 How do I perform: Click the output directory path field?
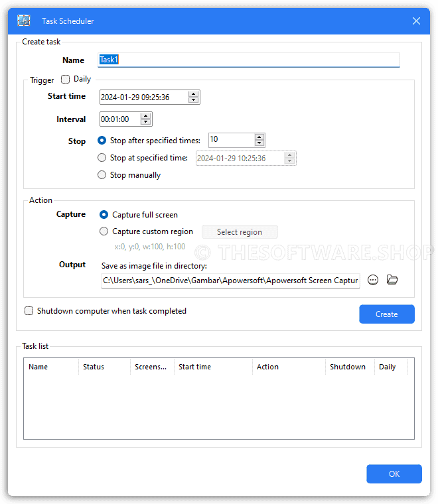(230, 281)
